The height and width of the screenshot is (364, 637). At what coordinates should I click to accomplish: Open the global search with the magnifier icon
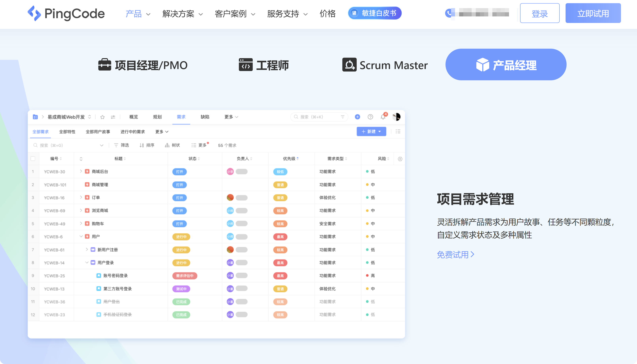(296, 117)
